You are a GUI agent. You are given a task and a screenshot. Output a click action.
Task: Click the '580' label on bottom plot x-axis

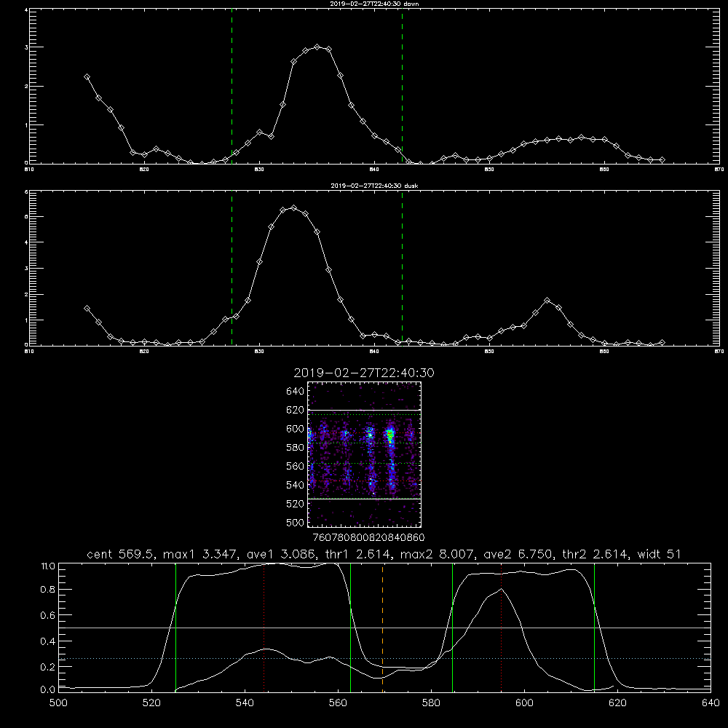pyautogui.click(x=431, y=703)
